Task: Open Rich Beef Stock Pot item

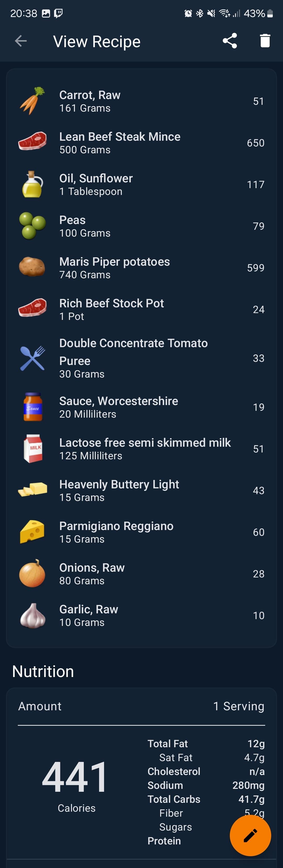Action: pyautogui.click(x=141, y=309)
